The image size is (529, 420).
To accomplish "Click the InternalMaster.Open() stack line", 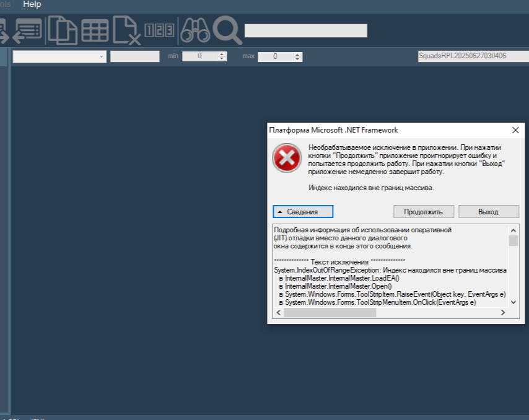I will pyautogui.click(x=335, y=286).
